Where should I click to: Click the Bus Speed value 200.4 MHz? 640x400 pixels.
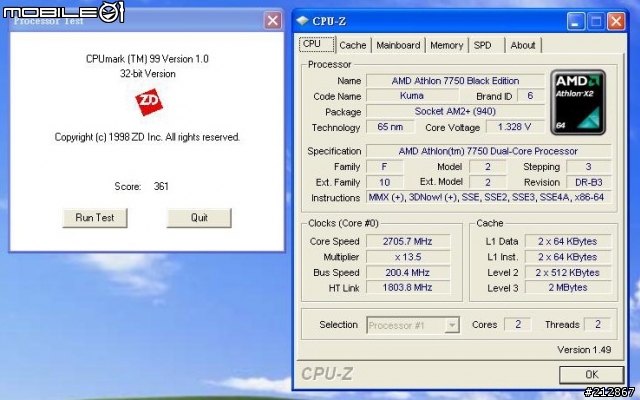[x=408, y=272]
